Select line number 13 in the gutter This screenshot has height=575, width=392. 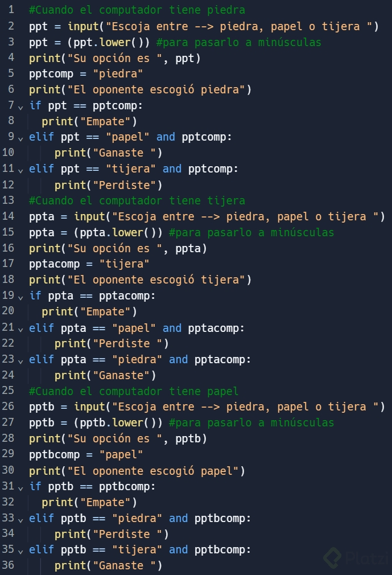coord(8,200)
